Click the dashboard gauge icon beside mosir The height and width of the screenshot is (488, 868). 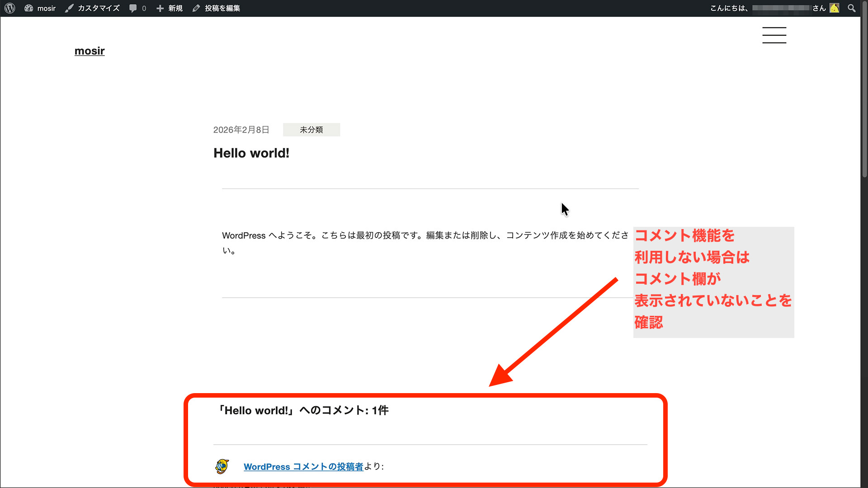tap(28, 8)
